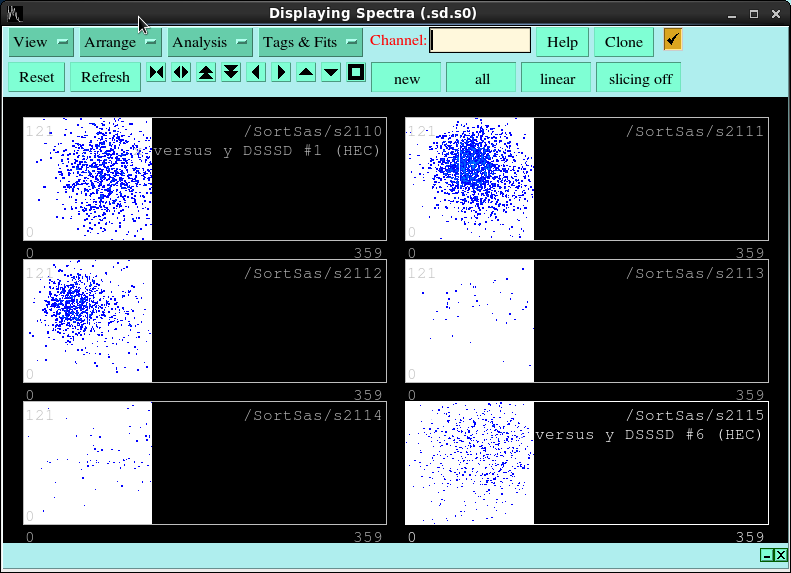Open the View dropdown menu
Viewport: 791px width, 573px height.
coord(41,42)
